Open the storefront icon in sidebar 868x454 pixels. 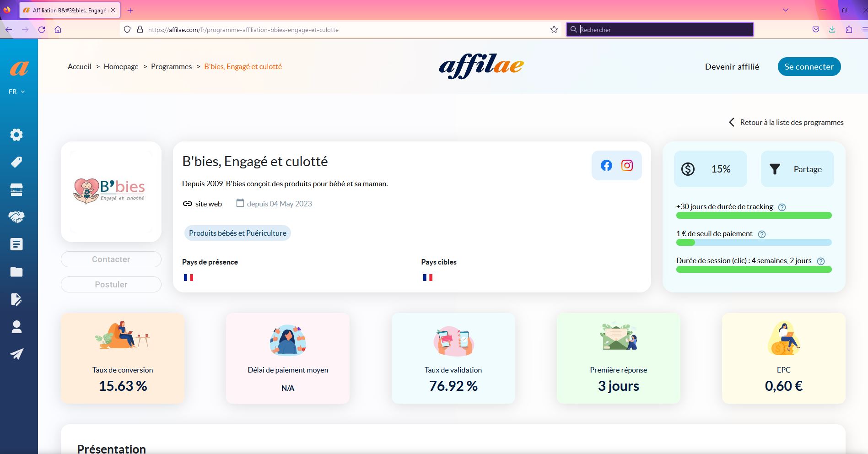[x=16, y=189]
